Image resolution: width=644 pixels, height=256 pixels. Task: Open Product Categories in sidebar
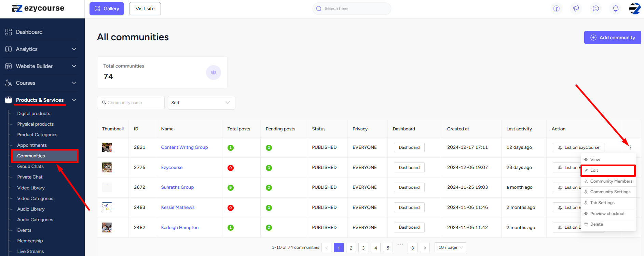[x=37, y=135]
